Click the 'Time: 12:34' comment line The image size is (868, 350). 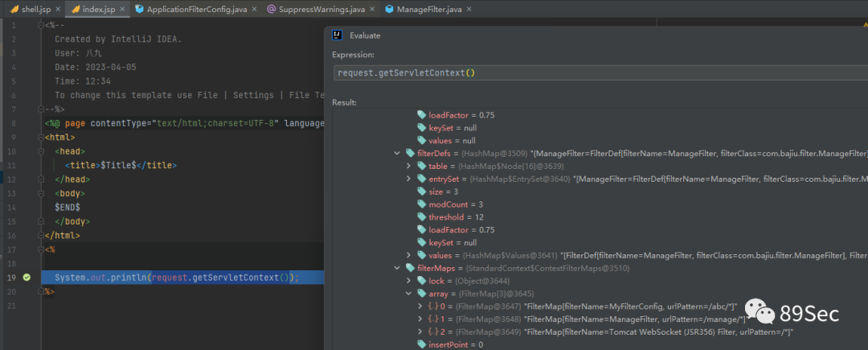(82, 81)
